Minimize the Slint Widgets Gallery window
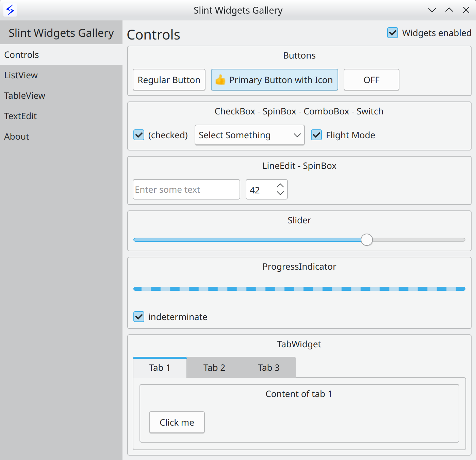This screenshot has width=476, height=460. click(432, 10)
